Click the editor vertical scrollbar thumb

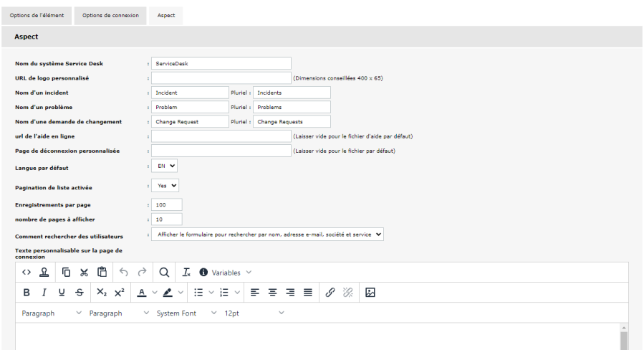pos(624,341)
